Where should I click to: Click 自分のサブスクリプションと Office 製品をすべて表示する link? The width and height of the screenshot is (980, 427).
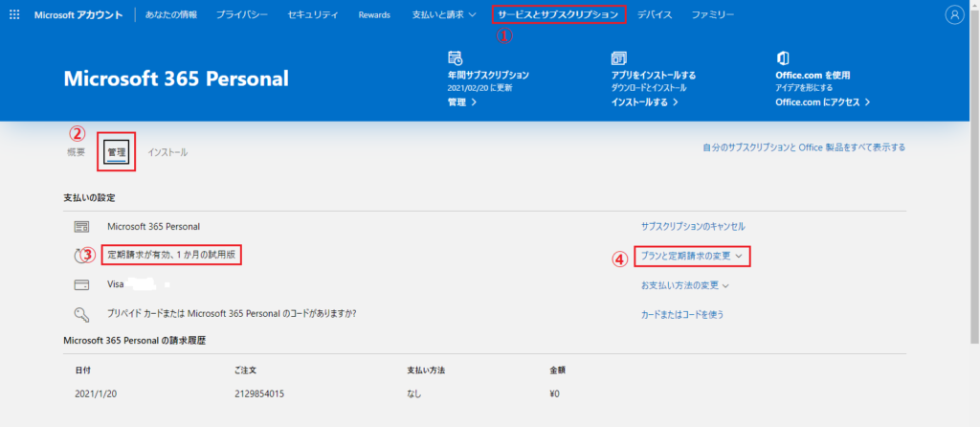[x=804, y=147]
